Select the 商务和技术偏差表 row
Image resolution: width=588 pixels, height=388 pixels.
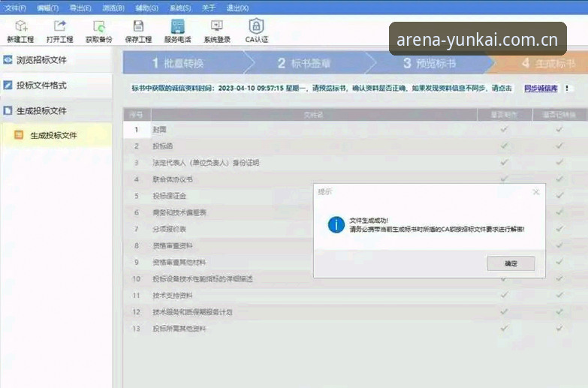click(x=219, y=212)
